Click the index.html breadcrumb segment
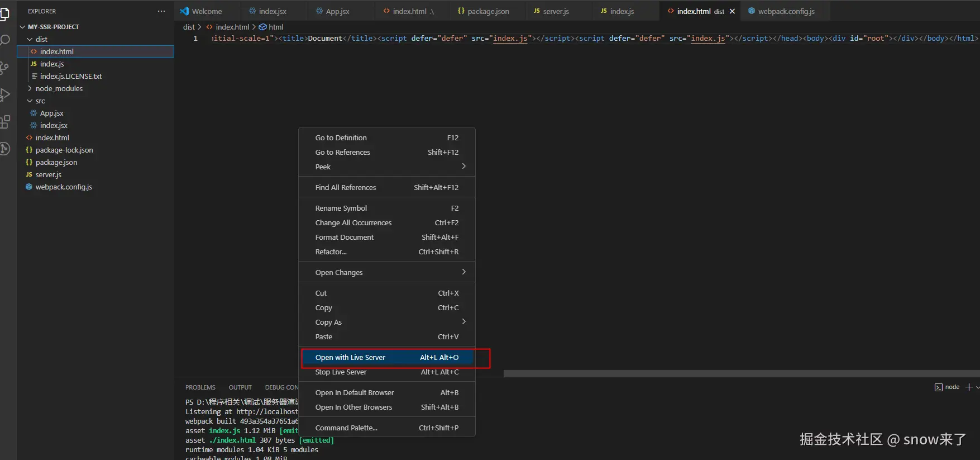 tap(228, 27)
